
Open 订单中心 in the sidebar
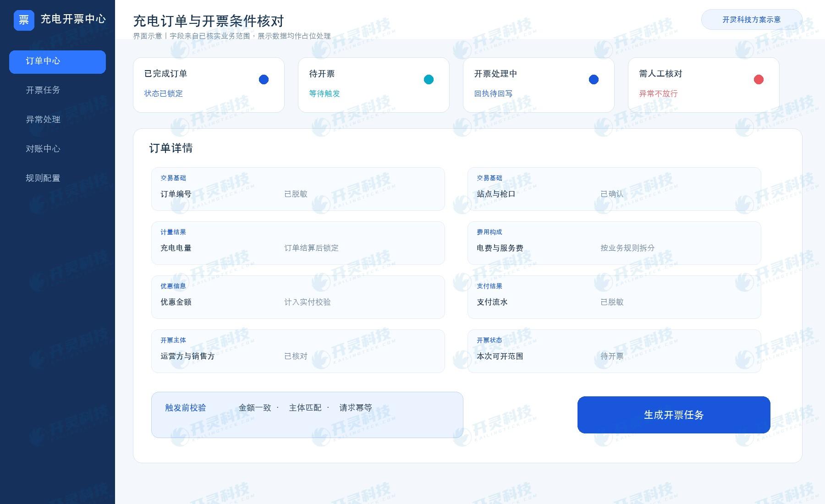[x=57, y=62]
